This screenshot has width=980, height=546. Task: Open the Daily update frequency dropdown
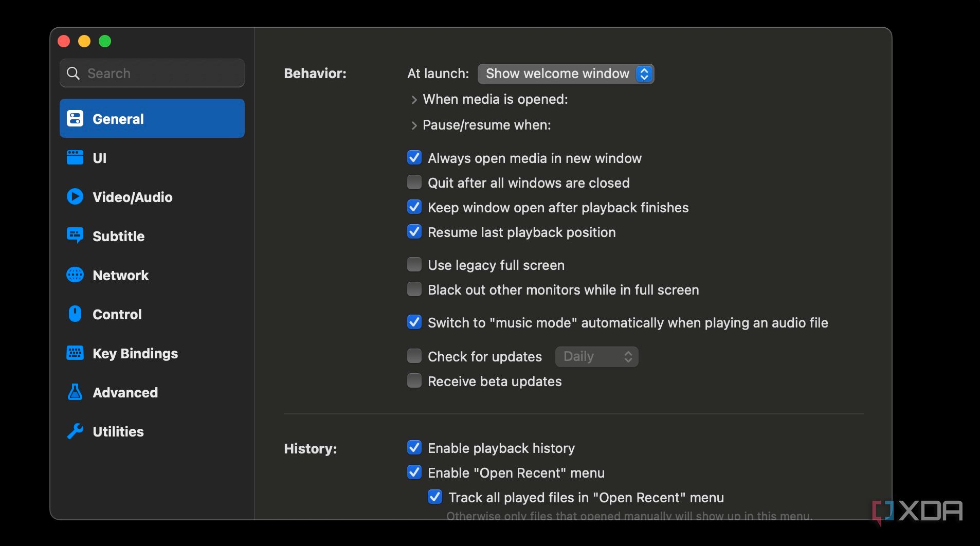(x=596, y=356)
